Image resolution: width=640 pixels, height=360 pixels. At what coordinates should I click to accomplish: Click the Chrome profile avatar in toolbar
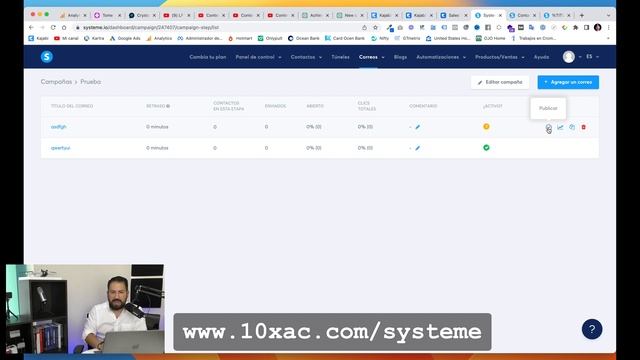coord(598,27)
